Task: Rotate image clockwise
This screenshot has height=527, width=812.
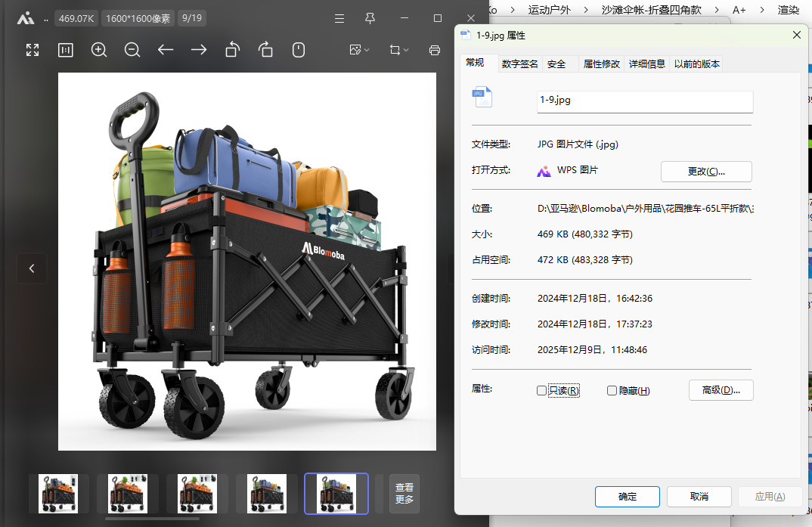Action: [x=265, y=50]
